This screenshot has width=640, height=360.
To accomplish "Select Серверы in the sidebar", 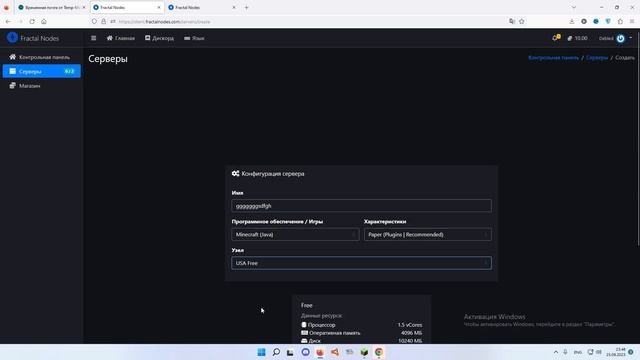I will coord(41,71).
